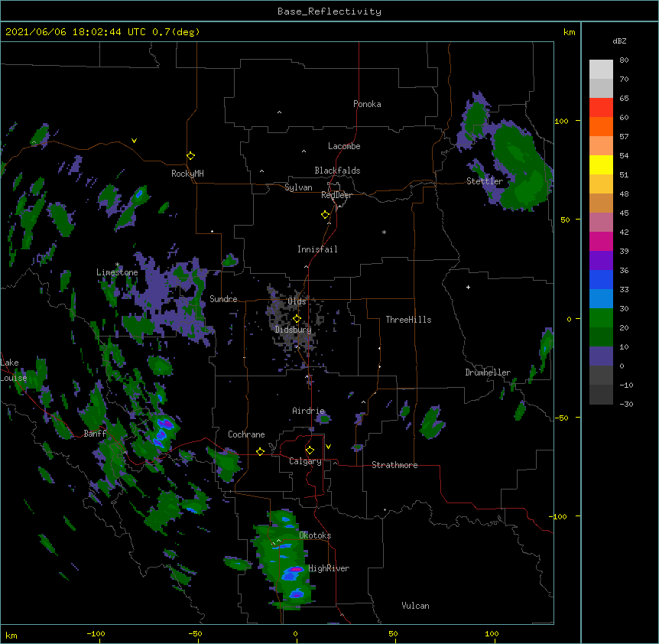This screenshot has height=644, width=659.
Task: Click the dBZ legend heading
Action: [x=619, y=41]
